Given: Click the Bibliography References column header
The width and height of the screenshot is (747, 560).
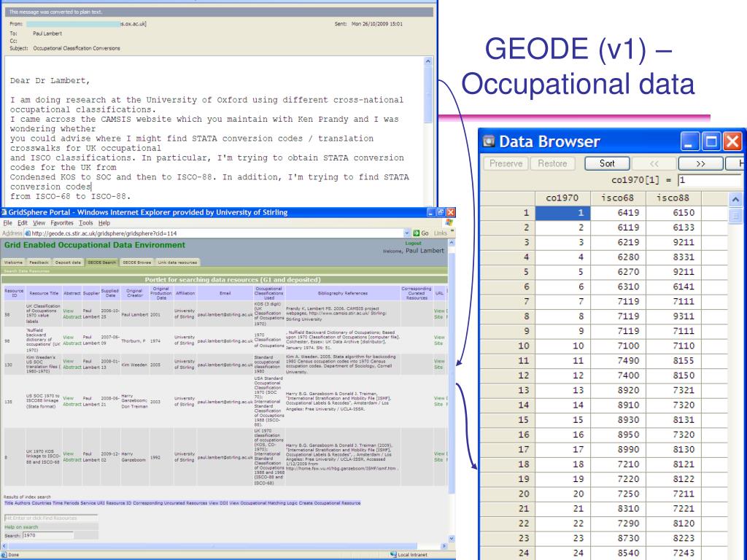Looking at the screenshot, I should point(343,293).
